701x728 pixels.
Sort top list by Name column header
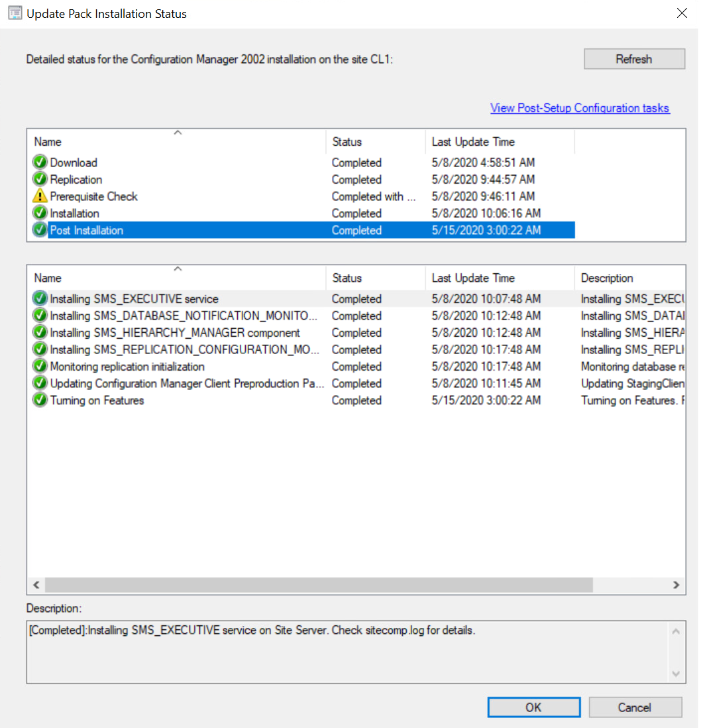[177, 142]
